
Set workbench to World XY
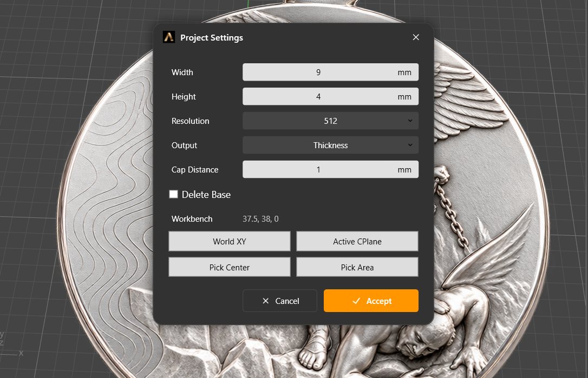(x=230, y=242)
